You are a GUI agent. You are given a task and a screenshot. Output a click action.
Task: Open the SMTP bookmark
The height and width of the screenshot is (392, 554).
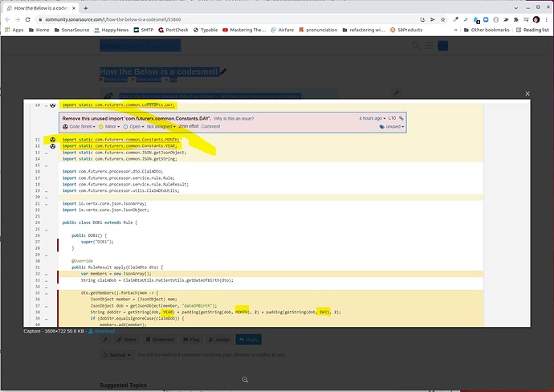pos(144,30)
